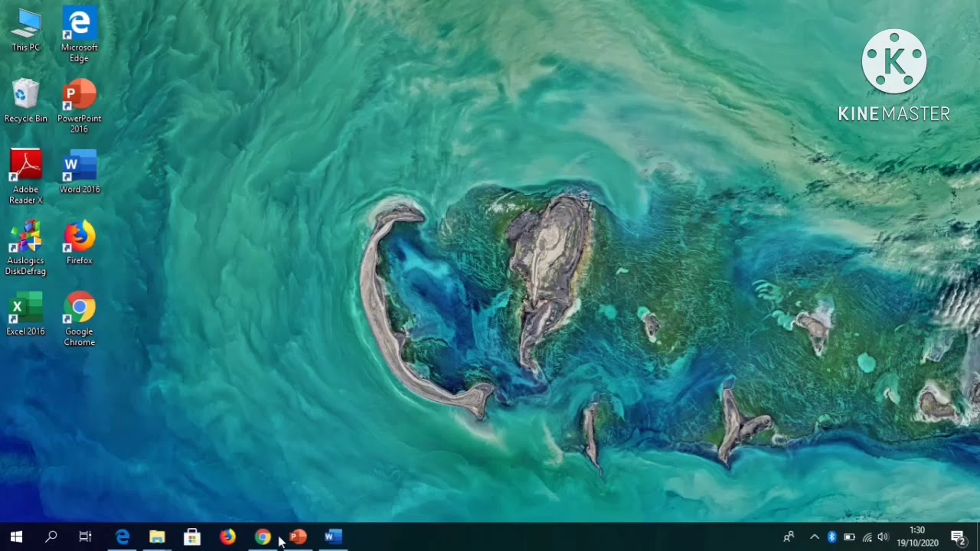Launch Edge from the taskbar
The height and width of the screenshot is (551, 980).
(122, 537)
